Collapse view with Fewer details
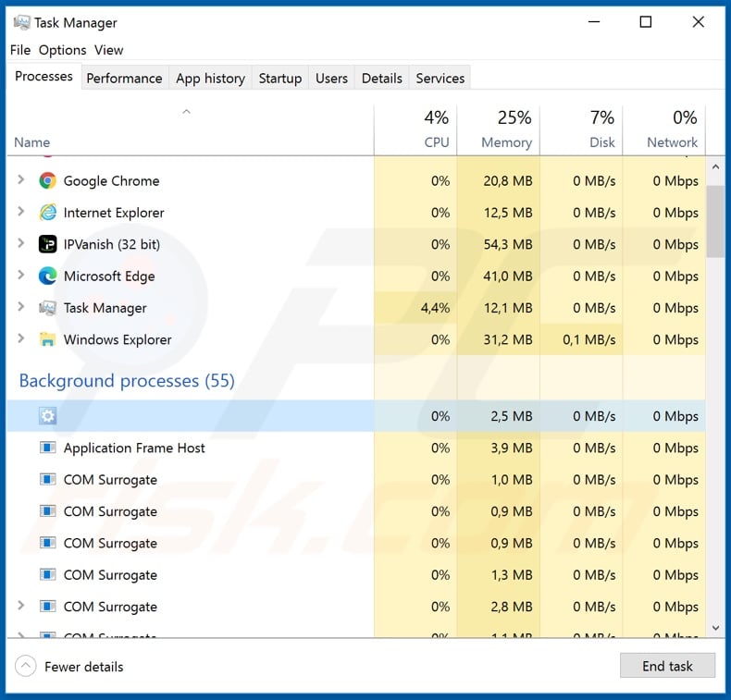 click(x=69, y=667)
